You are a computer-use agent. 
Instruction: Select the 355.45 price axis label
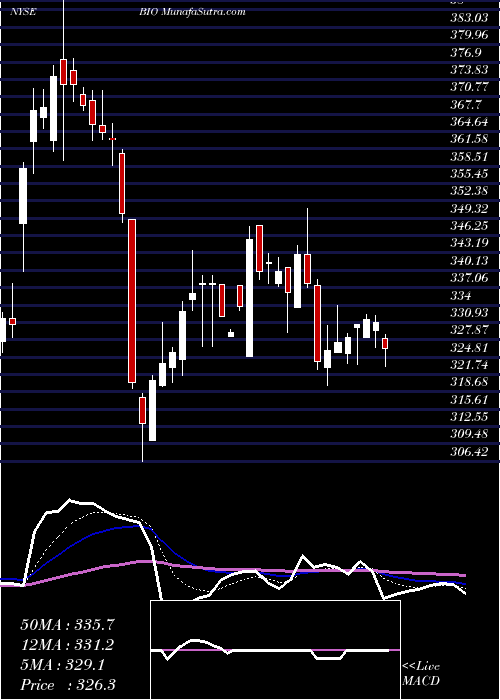(467, 174)
